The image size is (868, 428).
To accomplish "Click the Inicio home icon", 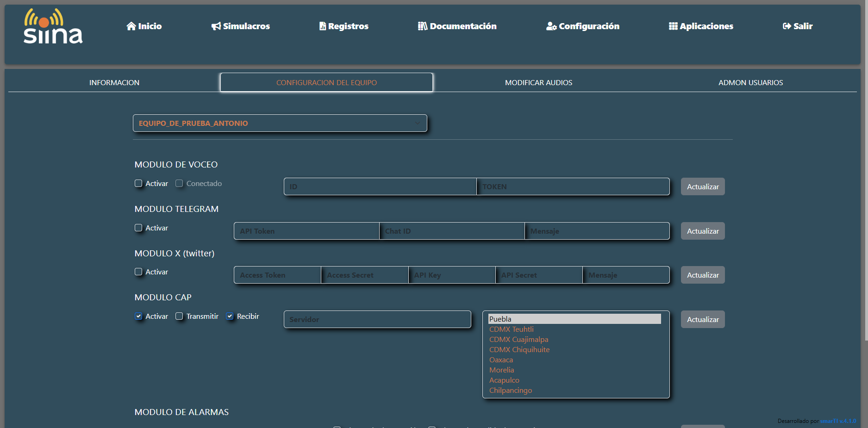I will (131, 26).
